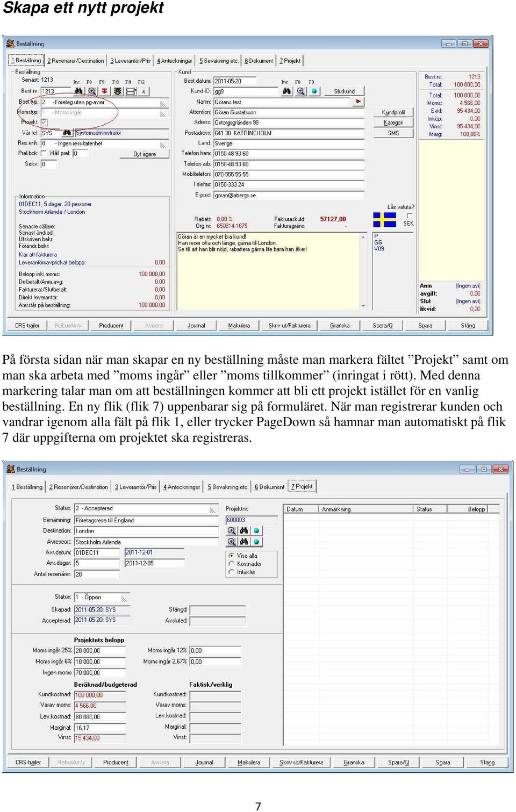Click the Mobiltelefon input field
The image size is (516, 812).
click(x=289, y=174)
